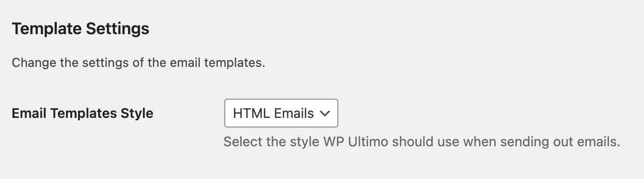Select the HTML Emails text in the combo box

pos(273,114)
